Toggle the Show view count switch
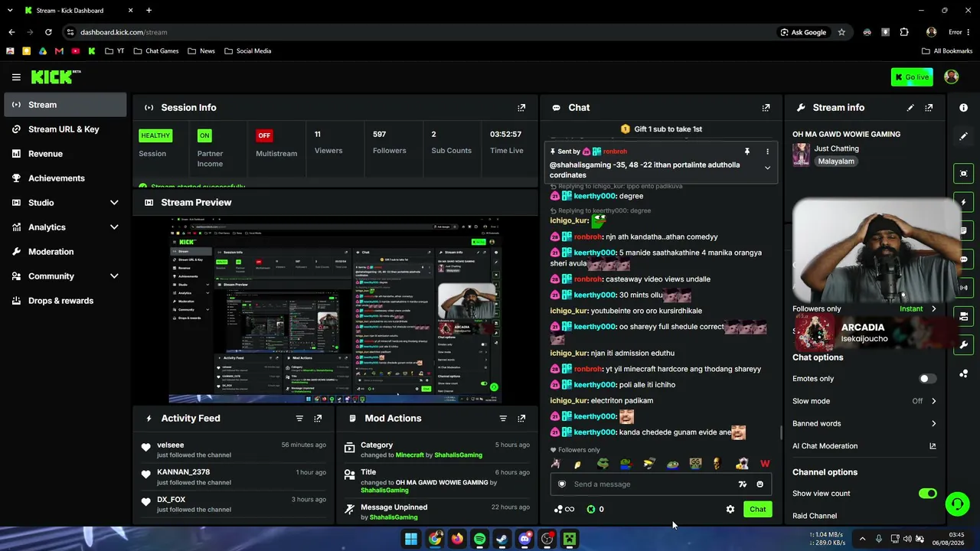Viewport: 980px width, 551px height. click(927, 494)
